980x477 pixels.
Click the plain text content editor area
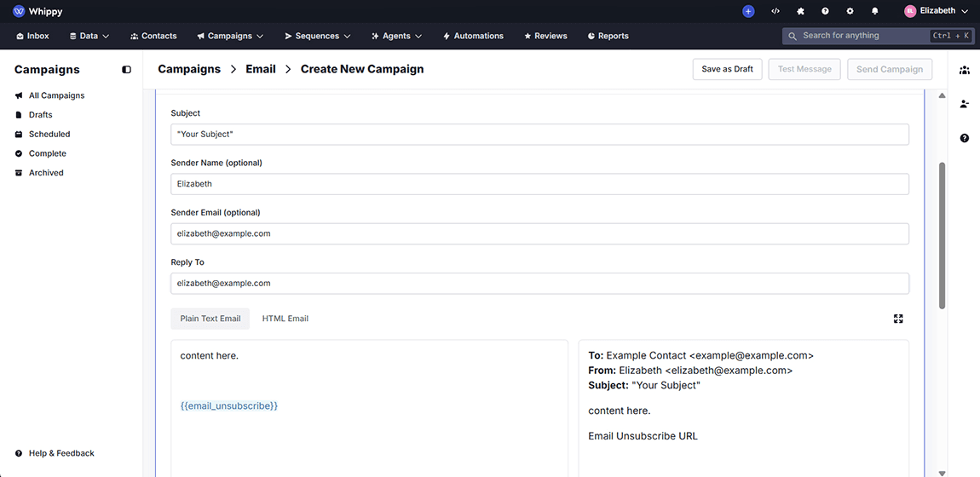click(x=369, y=408)
